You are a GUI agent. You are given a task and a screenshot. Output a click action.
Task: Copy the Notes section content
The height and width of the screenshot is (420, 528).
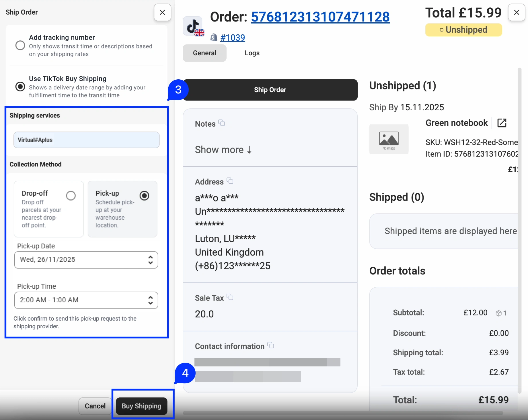coord(222,123)
